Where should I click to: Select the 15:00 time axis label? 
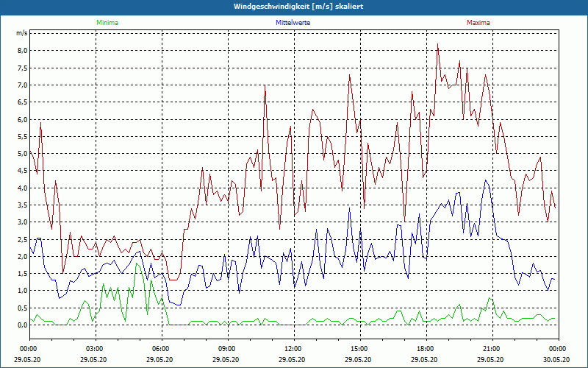click(x=359, y=348)
